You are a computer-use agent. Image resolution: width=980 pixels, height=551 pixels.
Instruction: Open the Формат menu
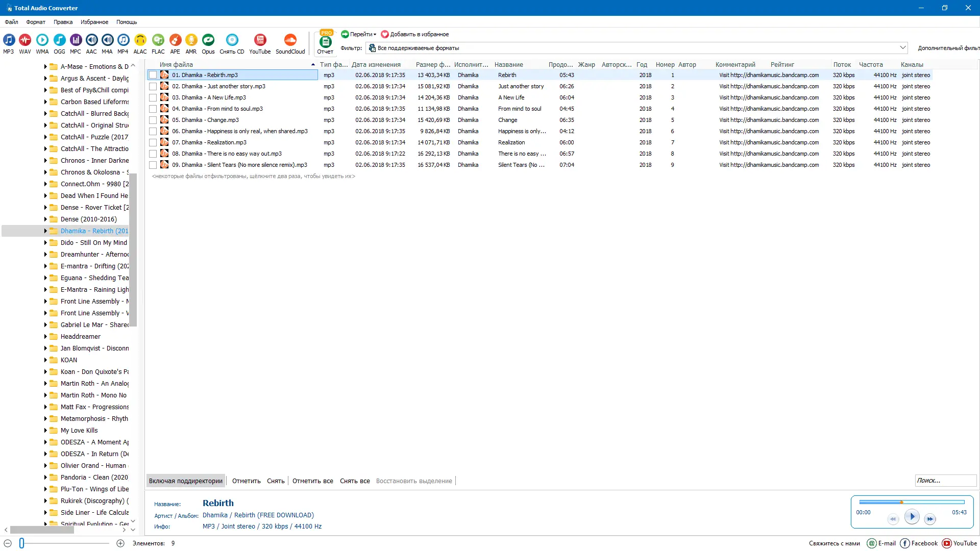pos(35,22)
